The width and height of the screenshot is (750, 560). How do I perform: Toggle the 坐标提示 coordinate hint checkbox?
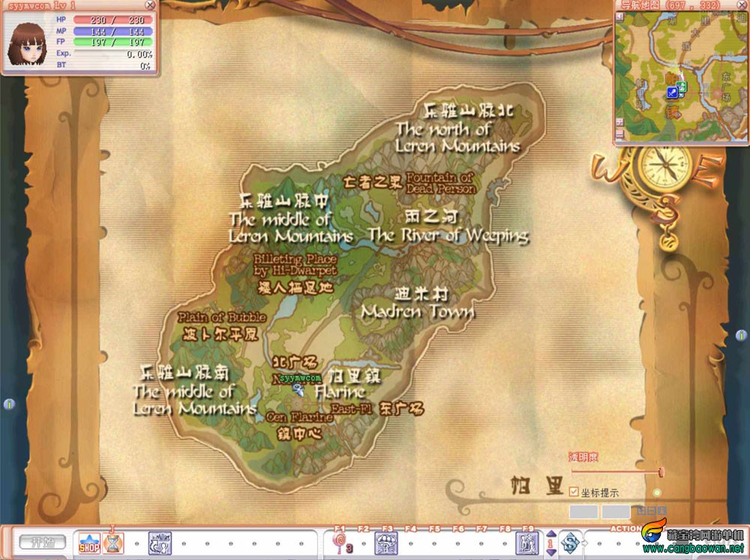click(x=574, y=492)
